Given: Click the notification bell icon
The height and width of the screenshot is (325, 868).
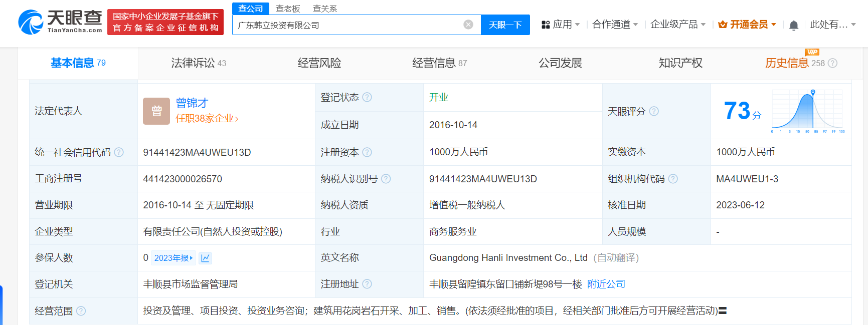Looking at the screenshot, I should (794, 25).
